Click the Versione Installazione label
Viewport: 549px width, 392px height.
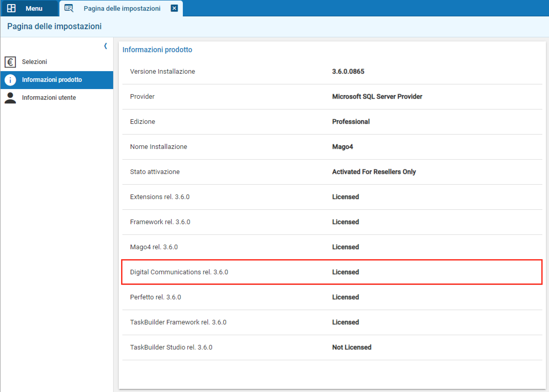pyautogui.click(x=163, y=71)
